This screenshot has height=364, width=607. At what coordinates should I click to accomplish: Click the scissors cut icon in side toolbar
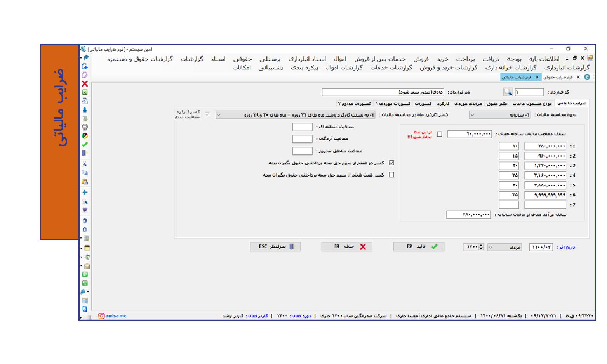[x=85, y=164]
